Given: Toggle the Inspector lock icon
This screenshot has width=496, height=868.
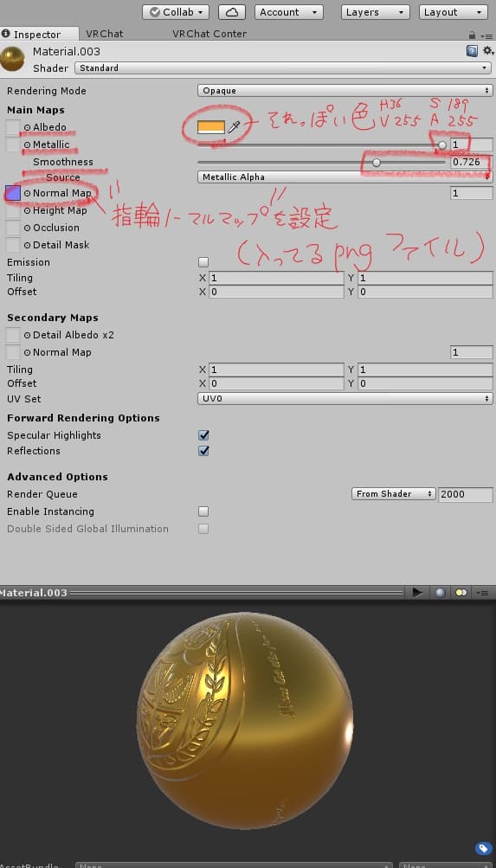Looking at the screenshot, I should 473,35.
